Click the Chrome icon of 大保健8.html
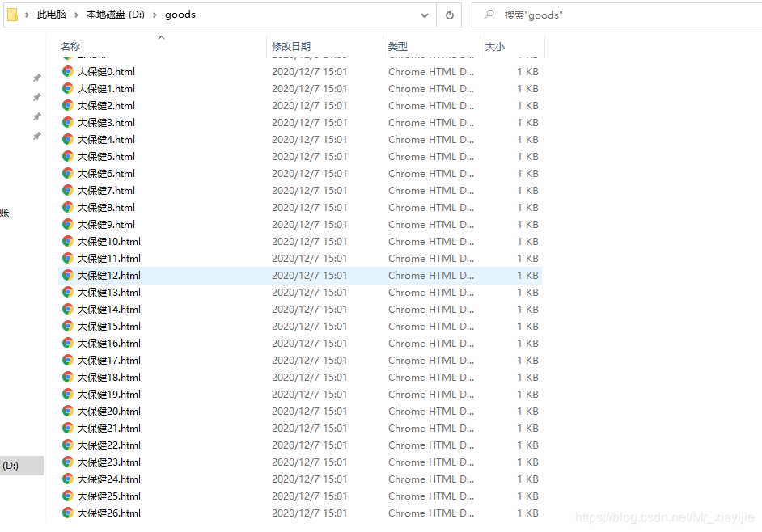This screenshot has height=532, width=762. coord(68,208)
